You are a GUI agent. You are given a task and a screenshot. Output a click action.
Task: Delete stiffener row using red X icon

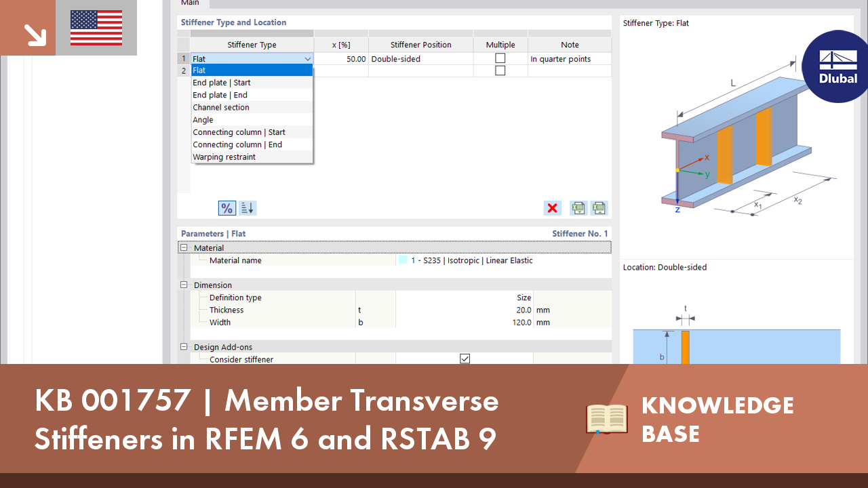click(x=553, y=208)
